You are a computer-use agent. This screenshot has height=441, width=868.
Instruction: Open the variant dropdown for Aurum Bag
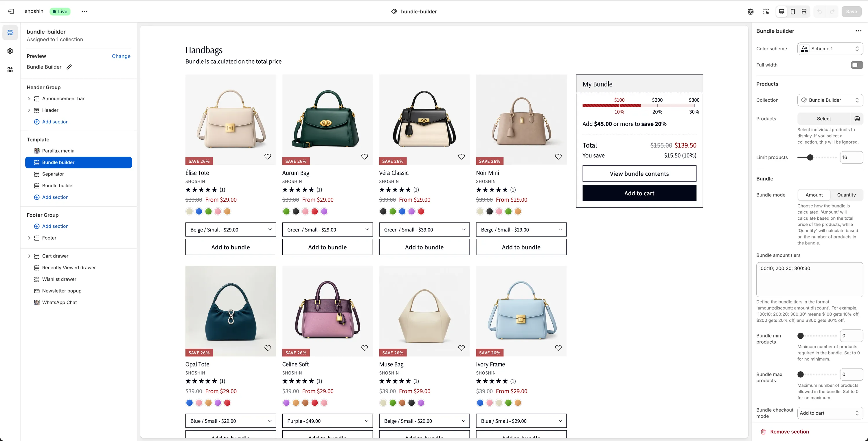click(327, 229)
